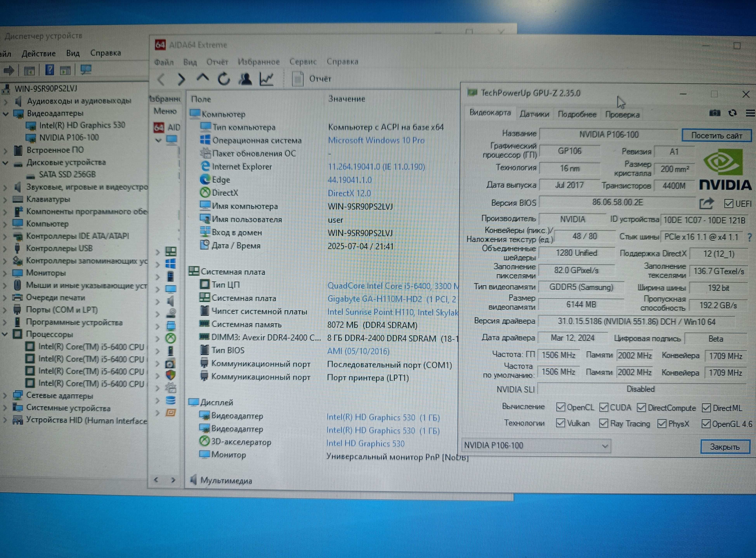Open Действие menu in Device Manager
The width and height of the screenshot is (756, 558).
(x=38, y=53)
